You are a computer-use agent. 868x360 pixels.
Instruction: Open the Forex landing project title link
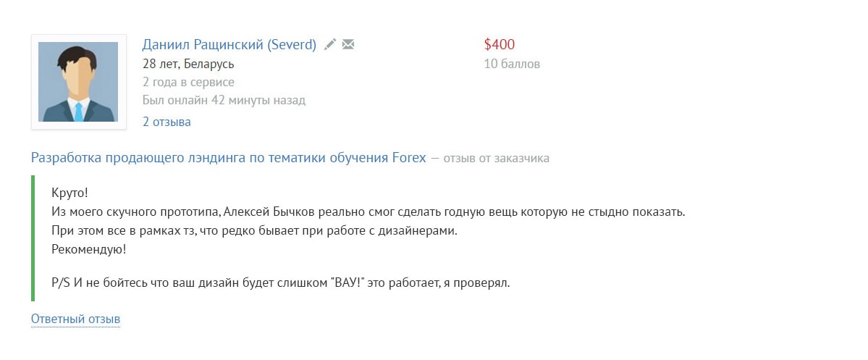pyautogui.click(x=229, y=158)
